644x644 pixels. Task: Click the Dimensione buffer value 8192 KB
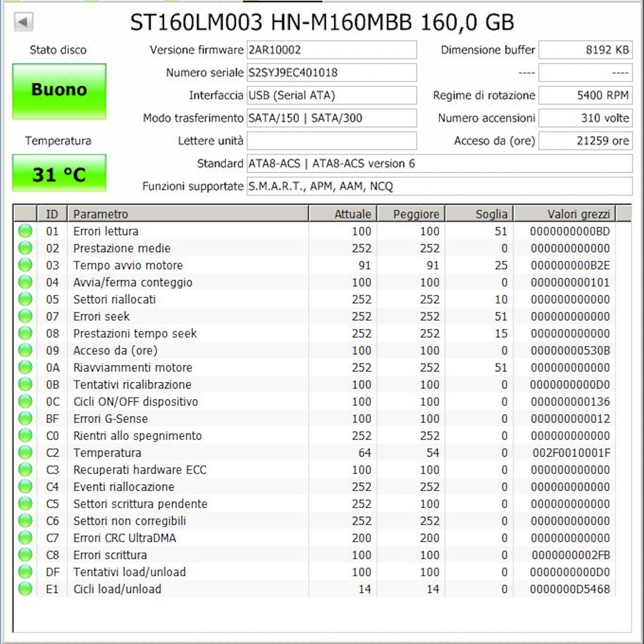point(586,50)
